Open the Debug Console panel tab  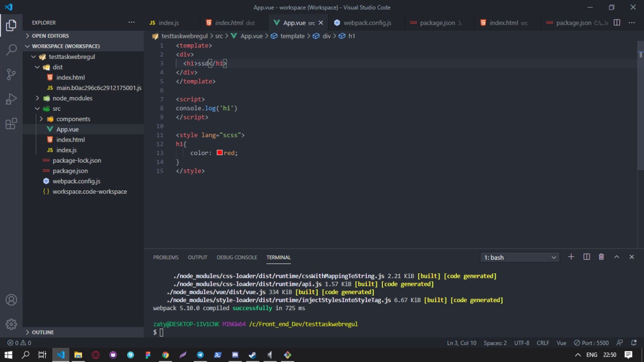[236, 257]
